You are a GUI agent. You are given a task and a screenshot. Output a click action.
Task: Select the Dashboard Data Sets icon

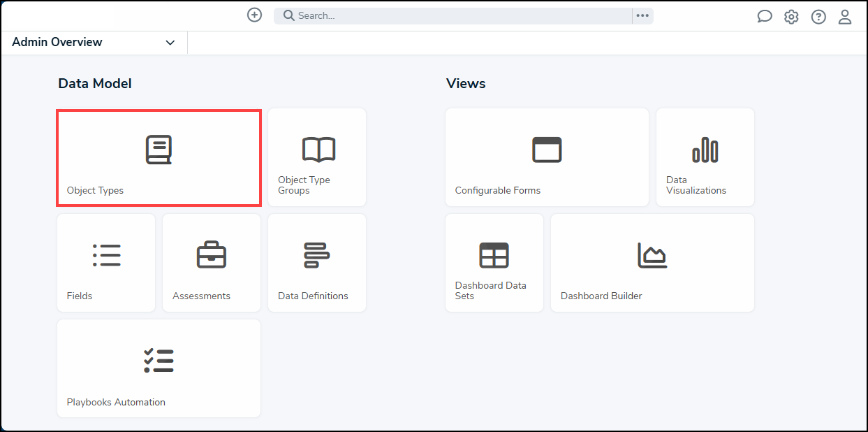pos(494,263)
